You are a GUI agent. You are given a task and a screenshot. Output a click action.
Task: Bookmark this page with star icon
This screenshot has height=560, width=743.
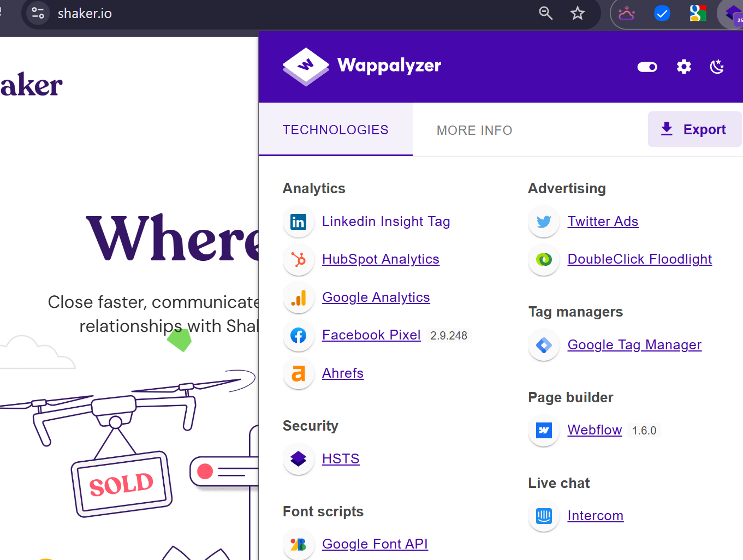577,13
